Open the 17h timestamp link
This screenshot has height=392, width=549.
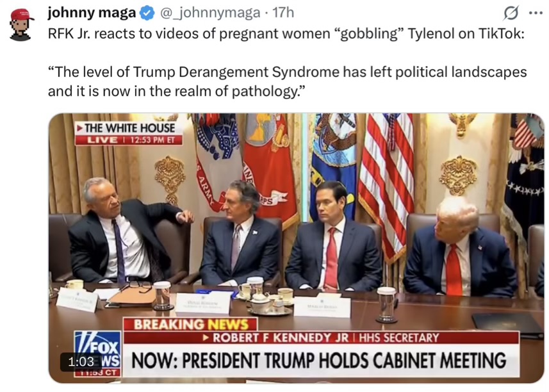click(283, 13)
